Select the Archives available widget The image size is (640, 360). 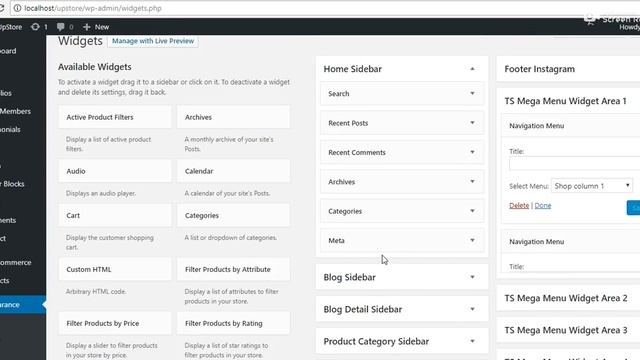coord(233,117)
